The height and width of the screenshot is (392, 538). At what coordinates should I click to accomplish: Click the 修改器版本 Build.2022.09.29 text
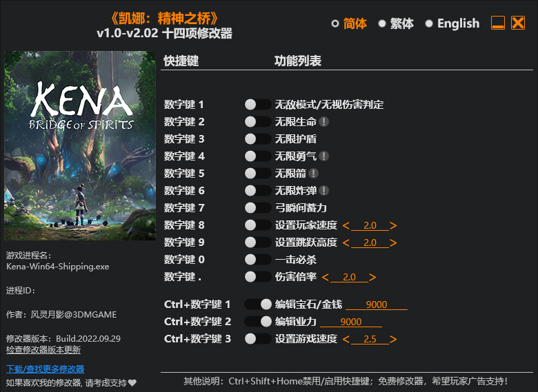[x=63, y=339]
